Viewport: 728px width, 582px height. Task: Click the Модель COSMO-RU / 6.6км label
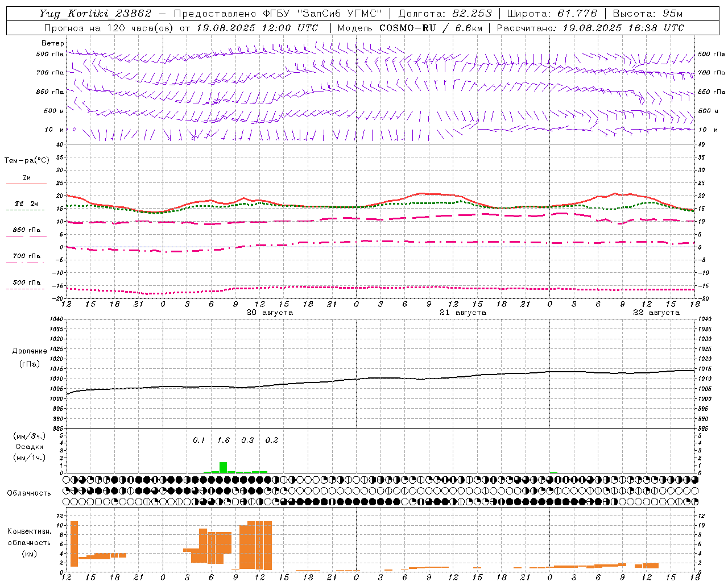pos(409,28)
